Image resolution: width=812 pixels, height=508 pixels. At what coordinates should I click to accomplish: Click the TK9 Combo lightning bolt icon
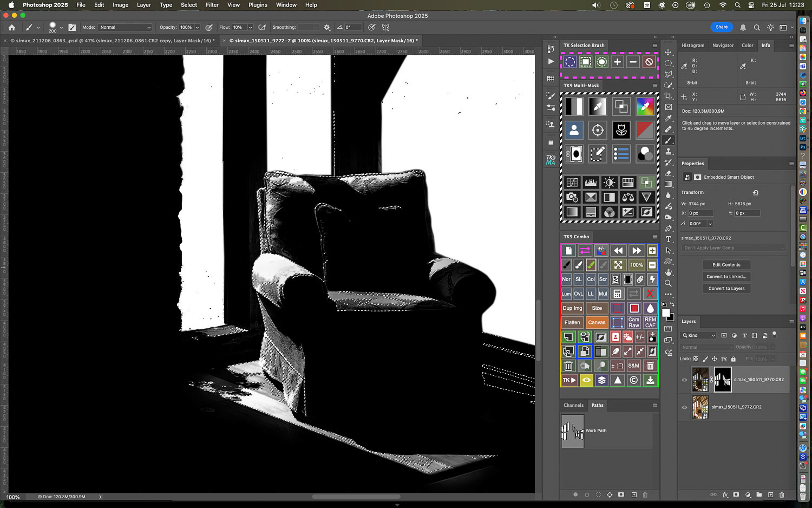point(652,279)
